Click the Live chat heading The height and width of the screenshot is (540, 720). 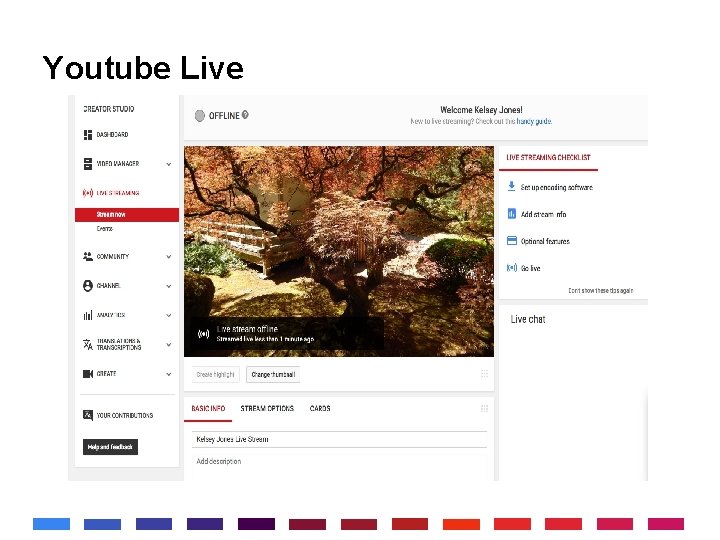(528, 319)
